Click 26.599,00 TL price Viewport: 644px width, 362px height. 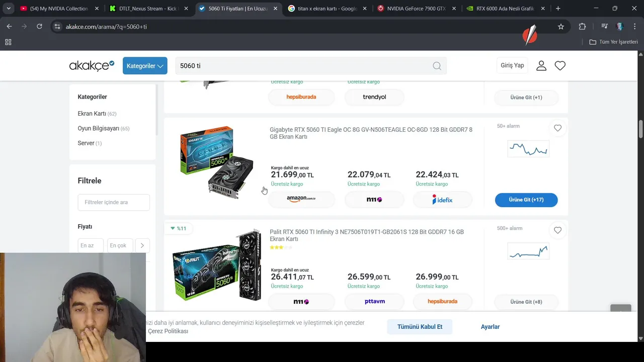[369, 277]
